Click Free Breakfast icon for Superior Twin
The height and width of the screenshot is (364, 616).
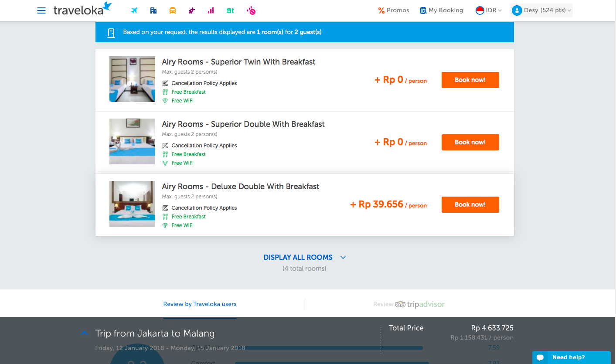(x=165, y=92)
